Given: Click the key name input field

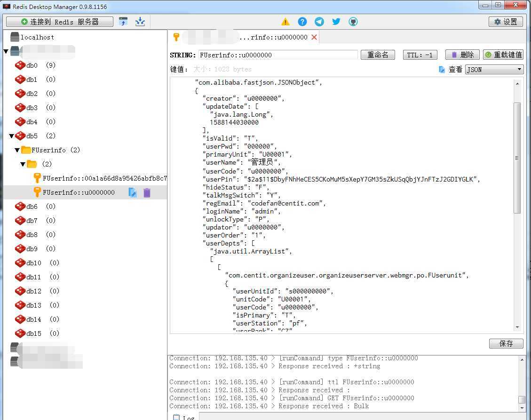Looking at the screenshot, I should 277,55.
